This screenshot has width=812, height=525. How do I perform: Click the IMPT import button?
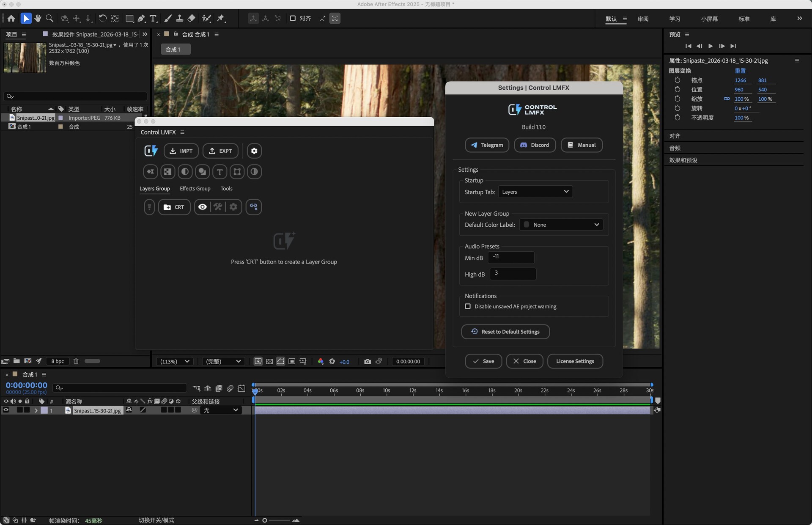[181, 151]
